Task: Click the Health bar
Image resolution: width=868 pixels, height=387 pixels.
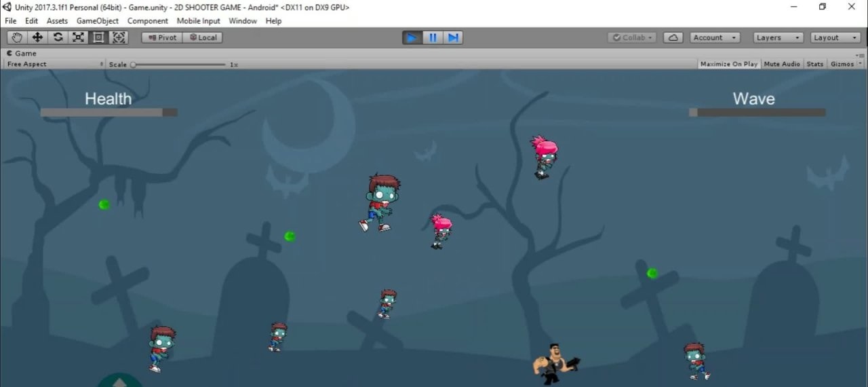Action: coord(108,113)
